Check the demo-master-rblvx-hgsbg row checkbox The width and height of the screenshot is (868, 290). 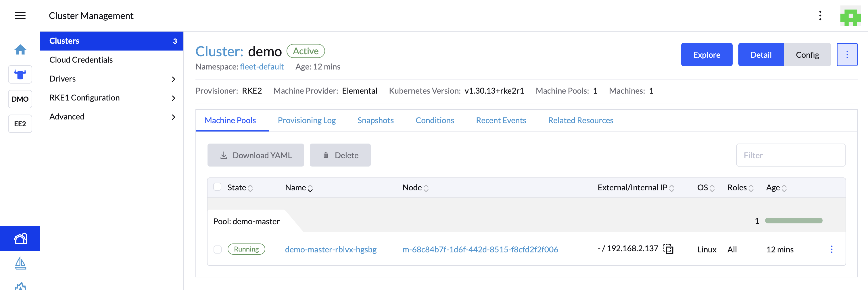point(217,249)
